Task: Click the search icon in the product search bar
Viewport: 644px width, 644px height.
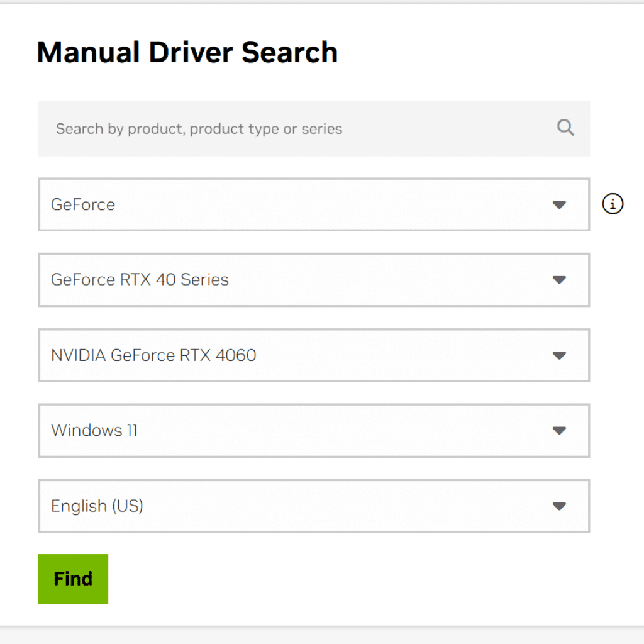Action: click(x=565, y=128)
